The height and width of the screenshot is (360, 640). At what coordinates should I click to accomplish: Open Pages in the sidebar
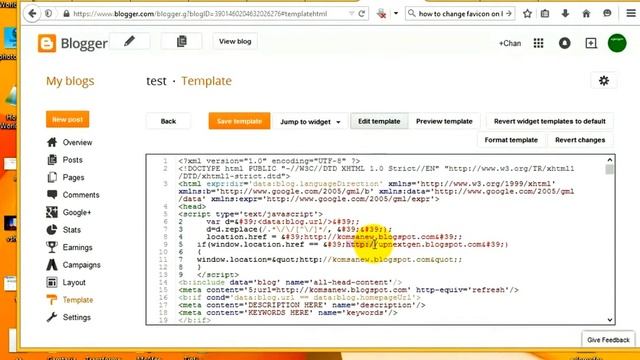pos(73,178)
